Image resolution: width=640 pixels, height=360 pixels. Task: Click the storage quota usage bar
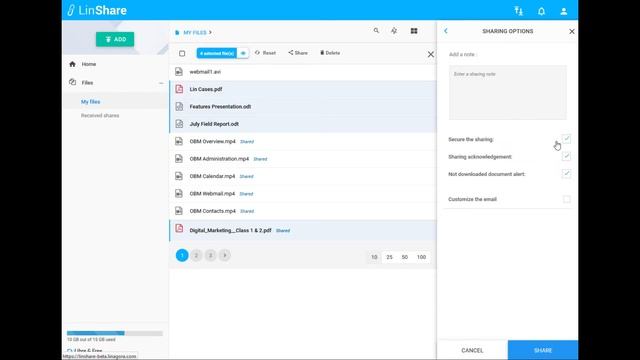pyautogui.click(x=115, y=333)
